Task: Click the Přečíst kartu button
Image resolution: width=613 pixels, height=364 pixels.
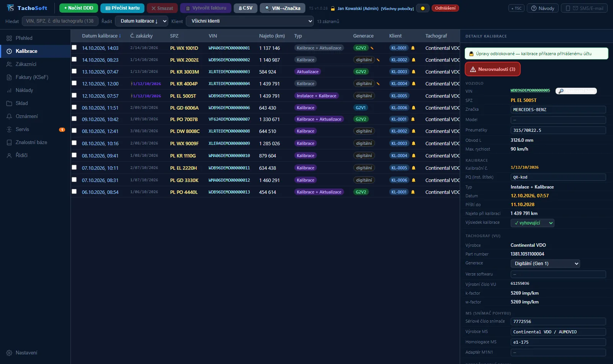Action: click(123, 8)
